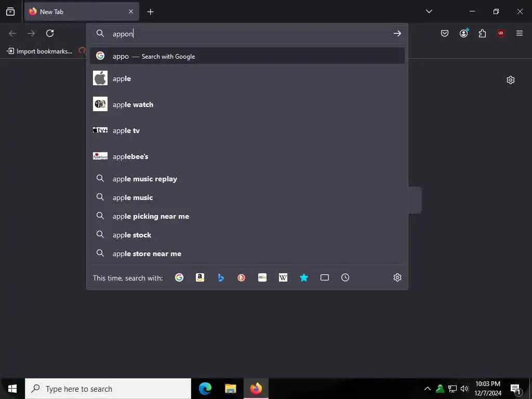The image size is (532, 399).
Task: Open search settings gear in dropdown
Action: pyautogui.click(x=397, y=277)
